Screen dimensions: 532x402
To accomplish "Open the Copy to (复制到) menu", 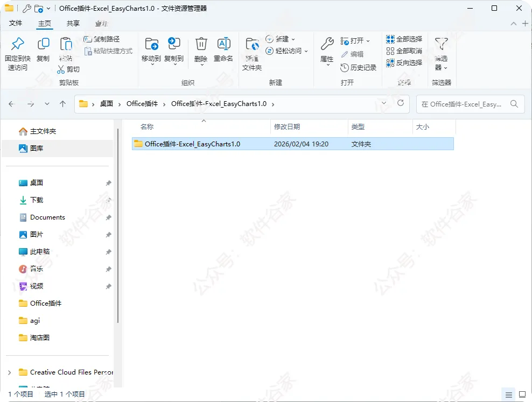I will click(174, 51).
